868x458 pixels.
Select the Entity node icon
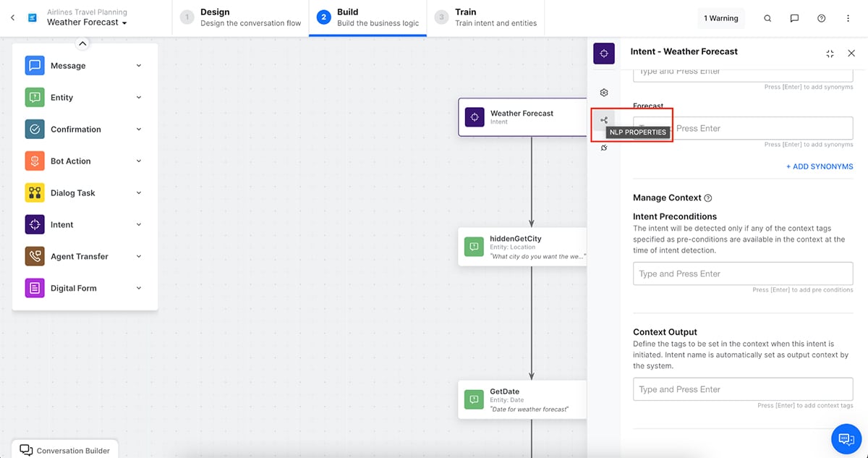point(34,97)
